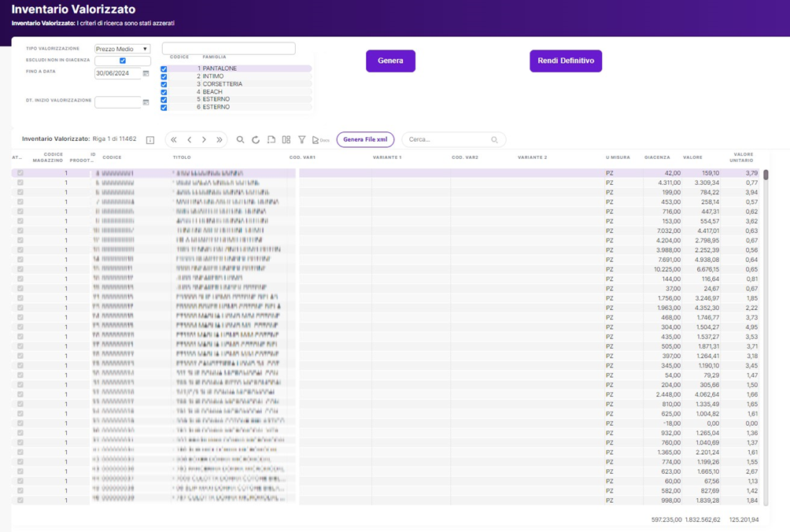Open the Fino a Data calendar picker

pos(146,74)
